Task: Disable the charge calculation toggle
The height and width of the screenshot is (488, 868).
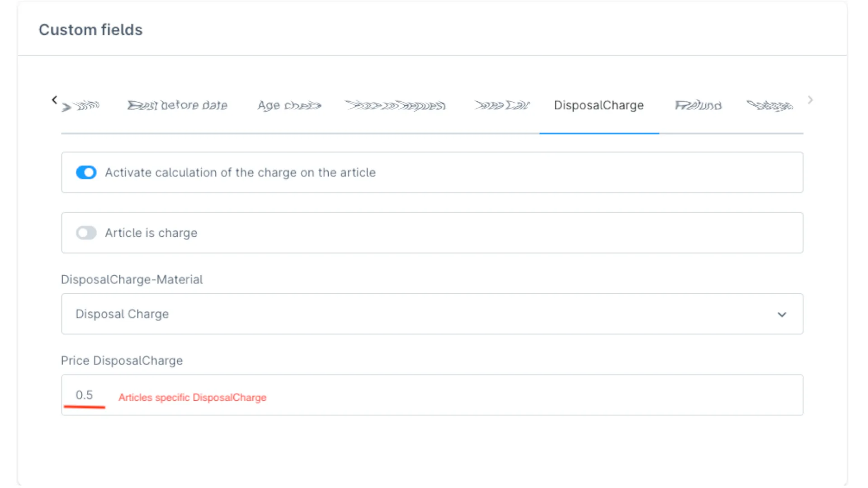Action: click(86, 173)
